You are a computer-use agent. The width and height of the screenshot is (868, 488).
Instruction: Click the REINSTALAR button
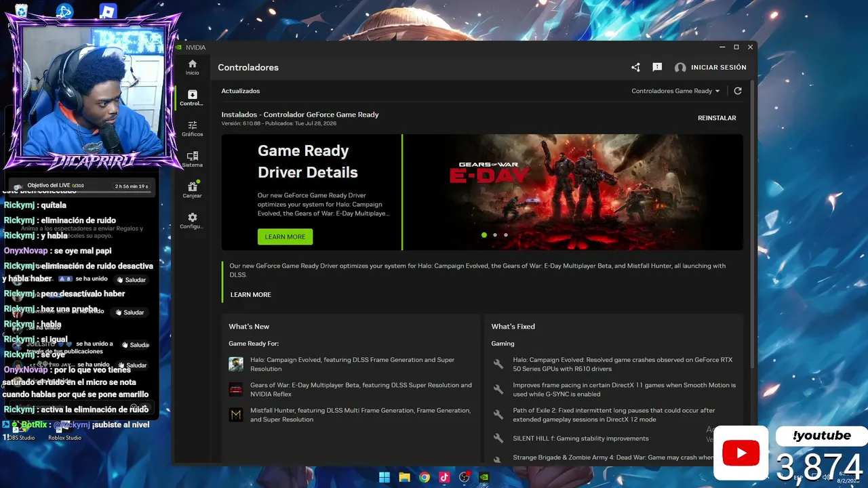(717, 118)
